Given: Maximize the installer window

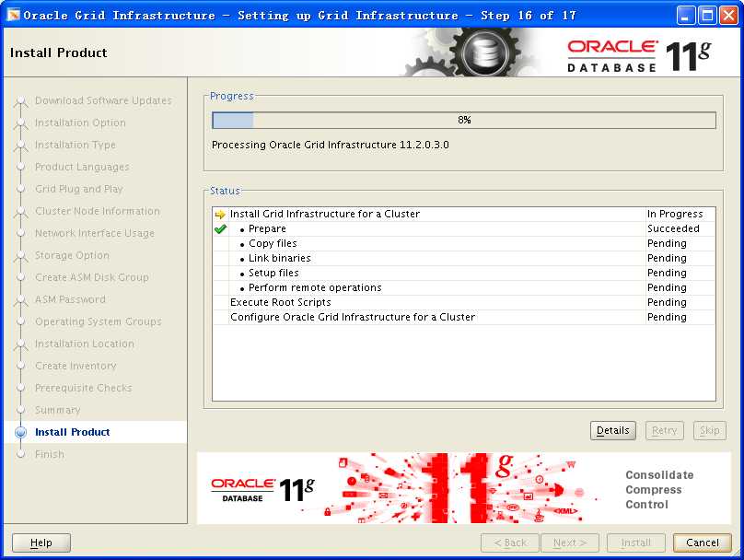Looking at the screenshot, I should click(707, 15).
